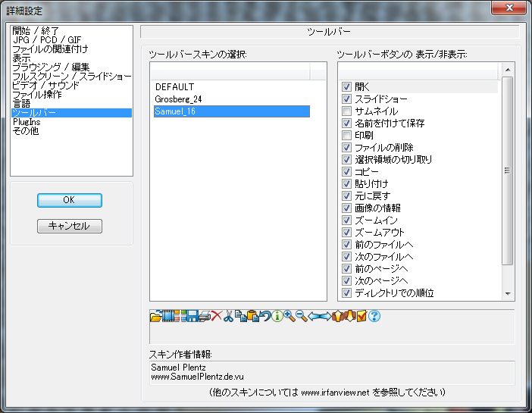The width and height of the screenshot is (532, 413).
Task: Click the blue undo arrow icon
Action: coord(265,316)
